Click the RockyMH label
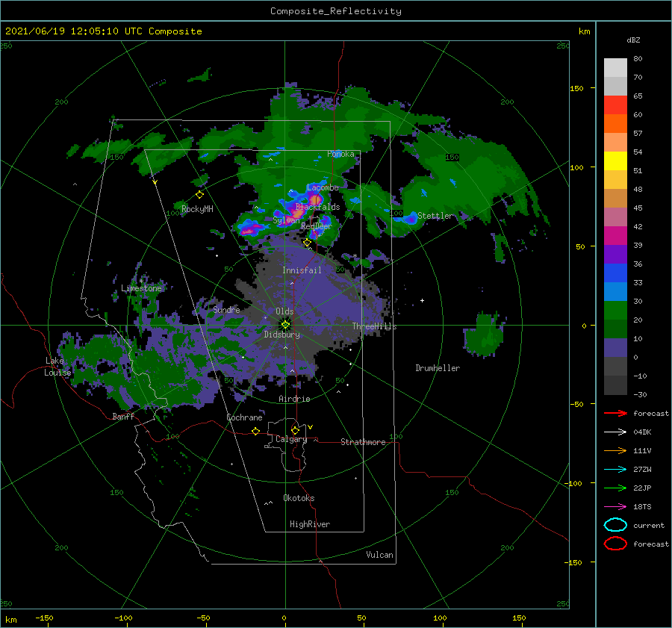Screen dimensions: 672x628 coord(197,209)
